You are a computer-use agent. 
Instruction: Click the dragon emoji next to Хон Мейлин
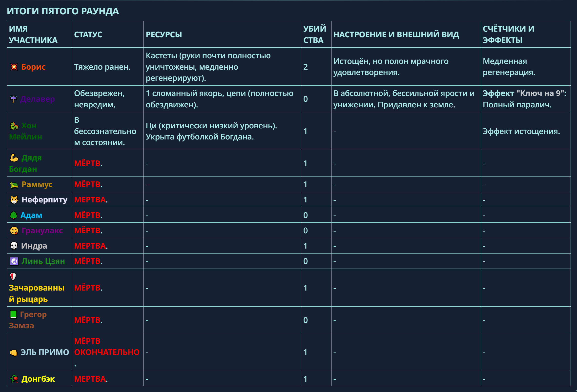click(14, 126)
